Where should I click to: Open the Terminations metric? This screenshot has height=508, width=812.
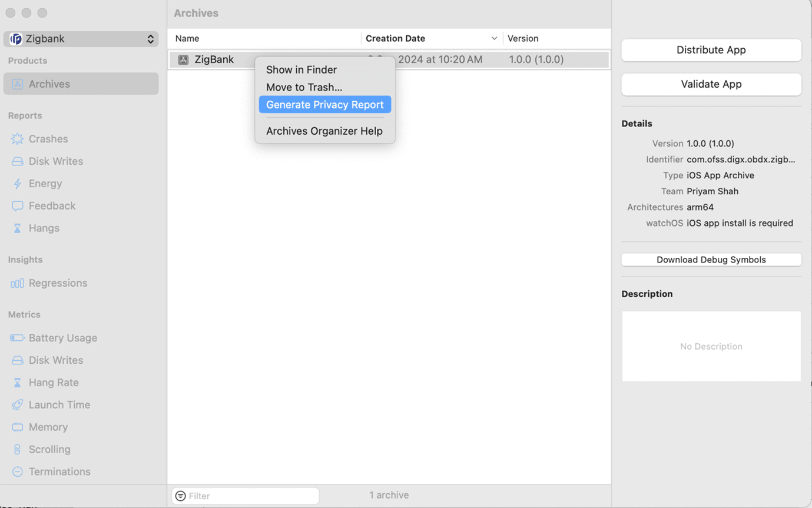click(x=59, y=472)
